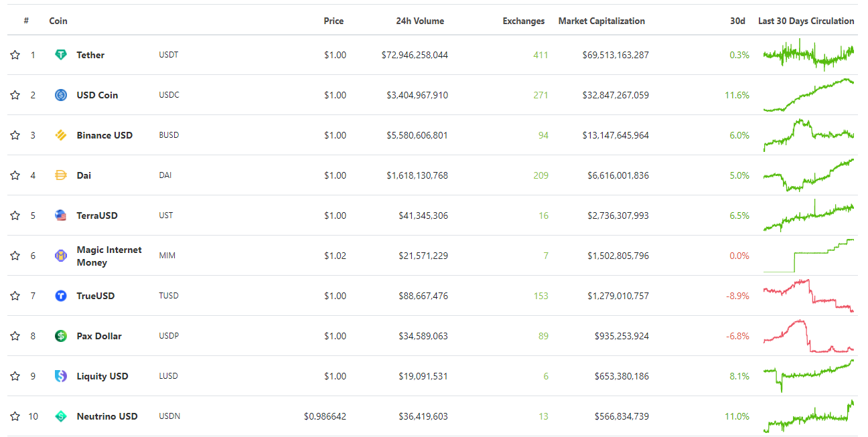
Task: Open the USD Coin page link
Action: tap(97, 95)
